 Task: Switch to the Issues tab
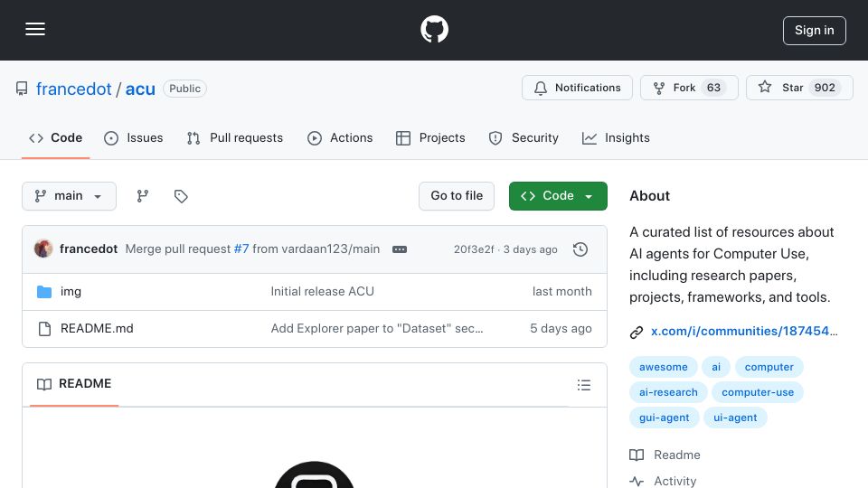tap(134, 137)
